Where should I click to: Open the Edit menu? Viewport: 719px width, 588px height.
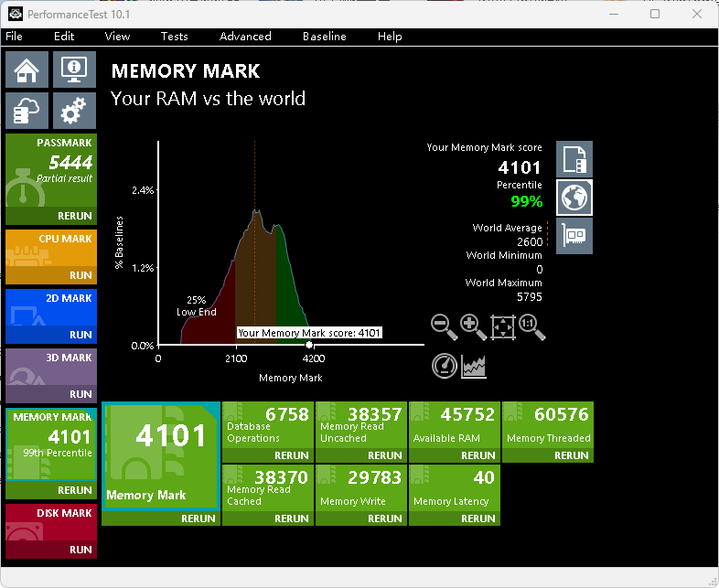[x=64, y=37]
